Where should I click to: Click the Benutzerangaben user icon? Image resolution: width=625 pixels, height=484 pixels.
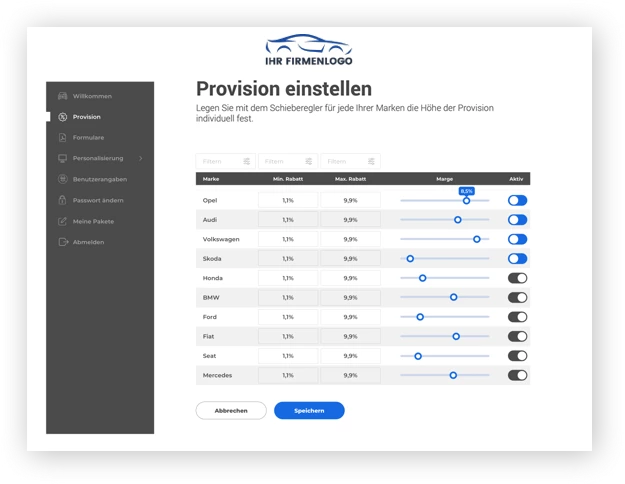(x=63, y=179)
